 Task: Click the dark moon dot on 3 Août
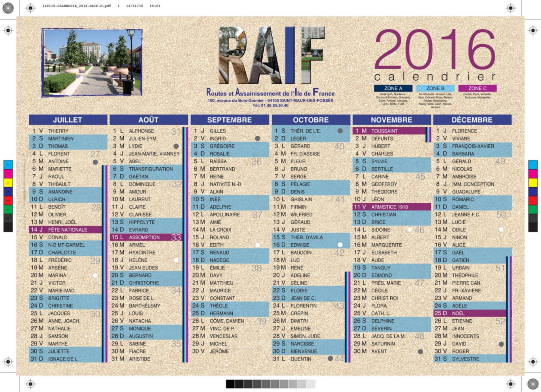click(176, 146)
